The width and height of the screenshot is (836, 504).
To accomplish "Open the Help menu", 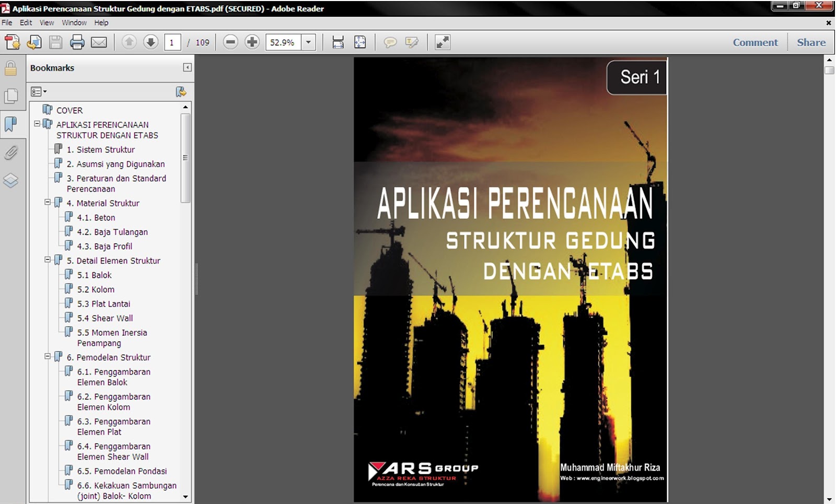I will click(x=101, y=22).
